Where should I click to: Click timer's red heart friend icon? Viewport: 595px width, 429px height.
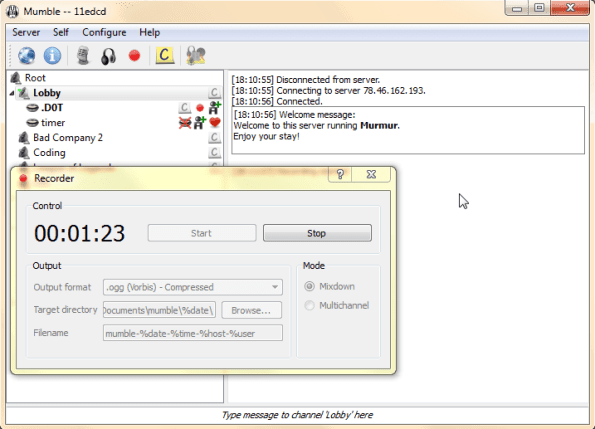[x=215, y=122]
